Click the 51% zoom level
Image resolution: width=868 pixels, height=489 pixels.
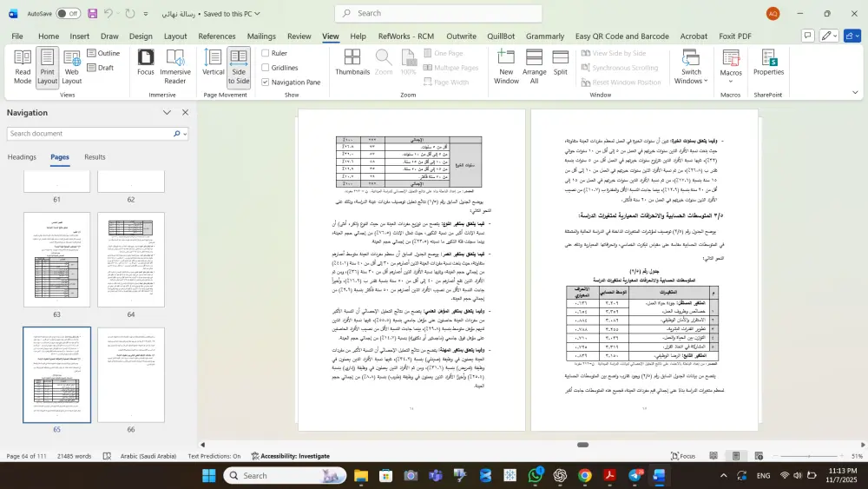coord(857,456)
